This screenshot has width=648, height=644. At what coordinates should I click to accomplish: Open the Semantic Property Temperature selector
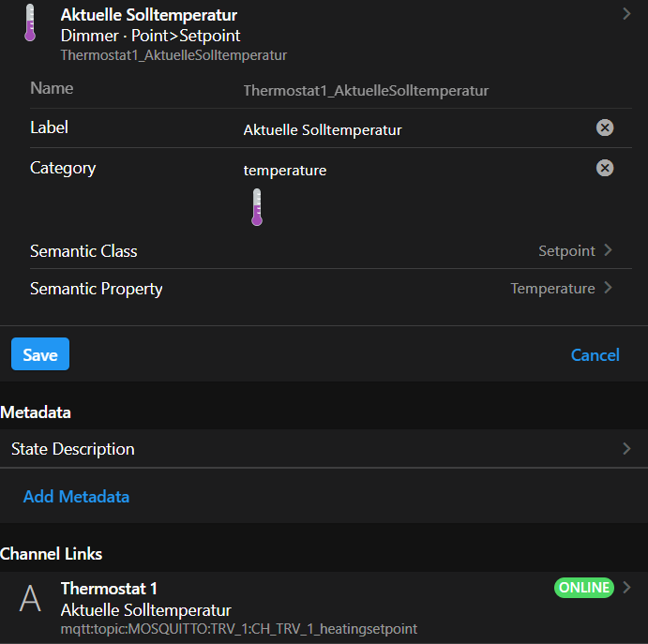[561, 288]
